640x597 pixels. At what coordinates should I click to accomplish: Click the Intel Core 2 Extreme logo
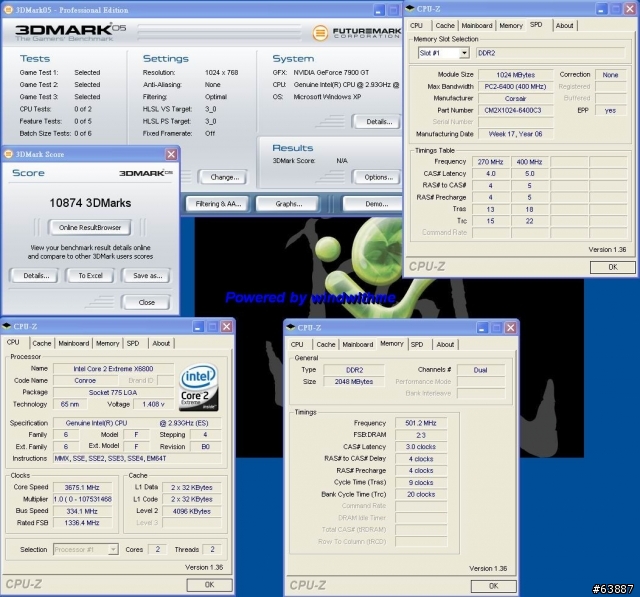[199, 387]
